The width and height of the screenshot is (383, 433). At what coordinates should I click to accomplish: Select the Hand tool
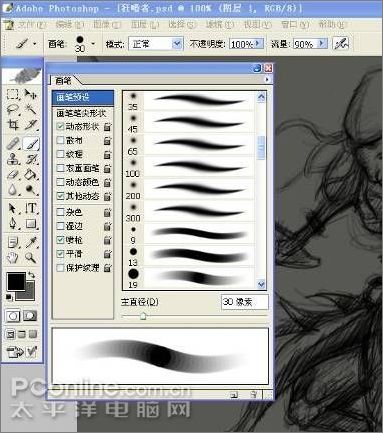click(x=13, y=258)
